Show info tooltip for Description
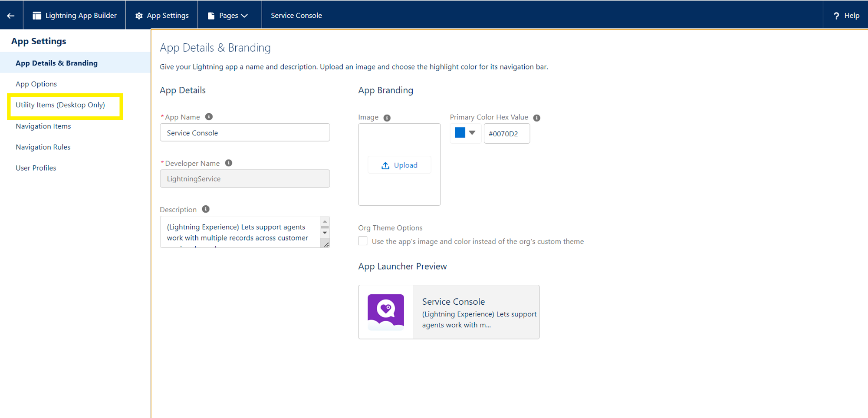The width and height of the screenshot is (868, 418). coord(206,209)
